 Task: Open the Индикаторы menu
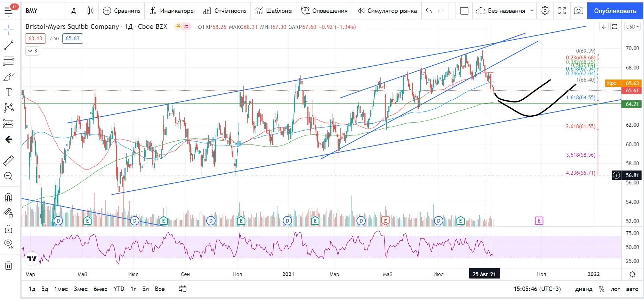coord(172,11)
